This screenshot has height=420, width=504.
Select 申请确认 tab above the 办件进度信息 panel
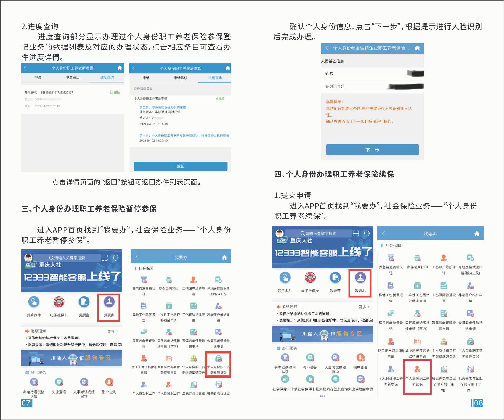click(x=181, y=78)
